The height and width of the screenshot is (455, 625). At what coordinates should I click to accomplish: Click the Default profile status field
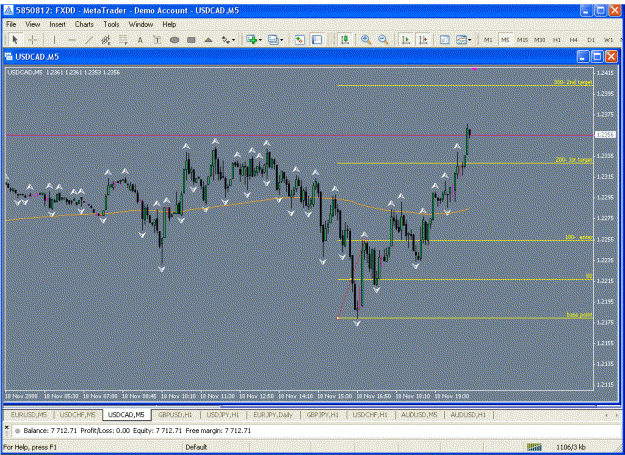click(x=197, y=447)
